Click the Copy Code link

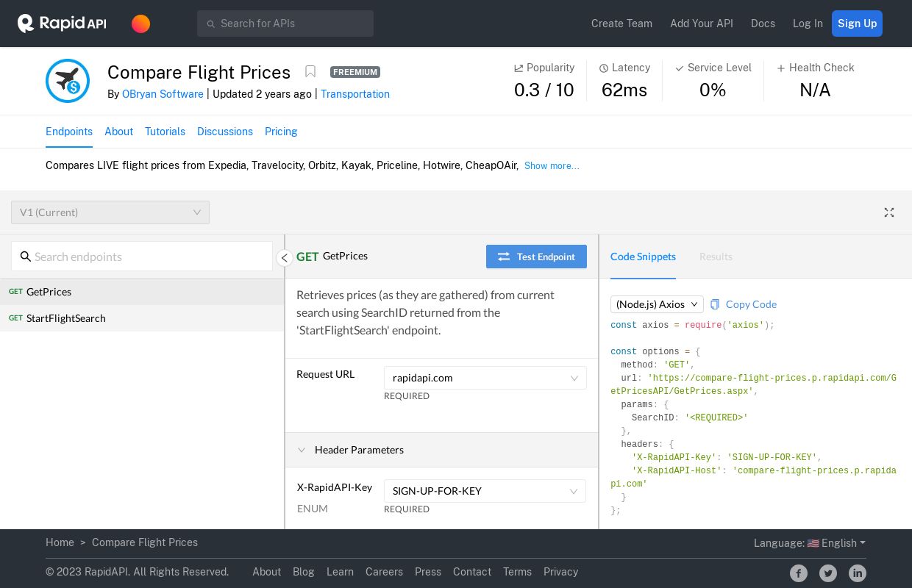point(751,304)
